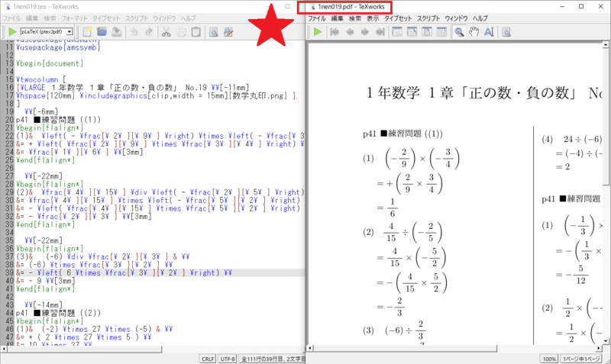Viewport: 611px width, 364px height.
Task: Click the PDF viewer's vertical scrollbar thumb
Action: tap(606, 117)
